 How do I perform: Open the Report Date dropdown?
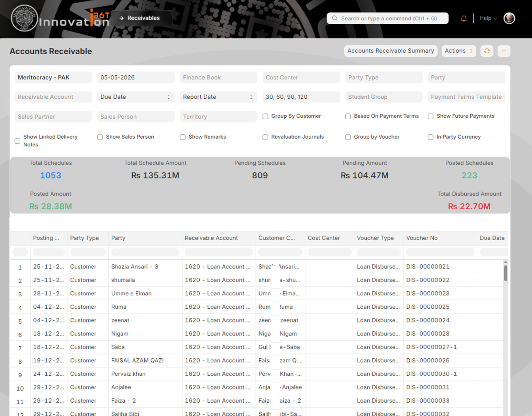click(x=219, y=97)
